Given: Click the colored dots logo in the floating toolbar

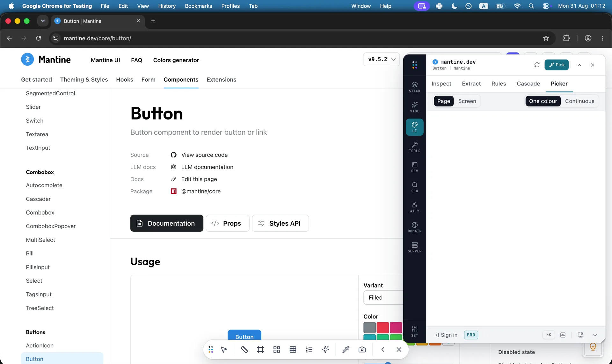Looking at the screenshot, I should [x=211, y=350].
